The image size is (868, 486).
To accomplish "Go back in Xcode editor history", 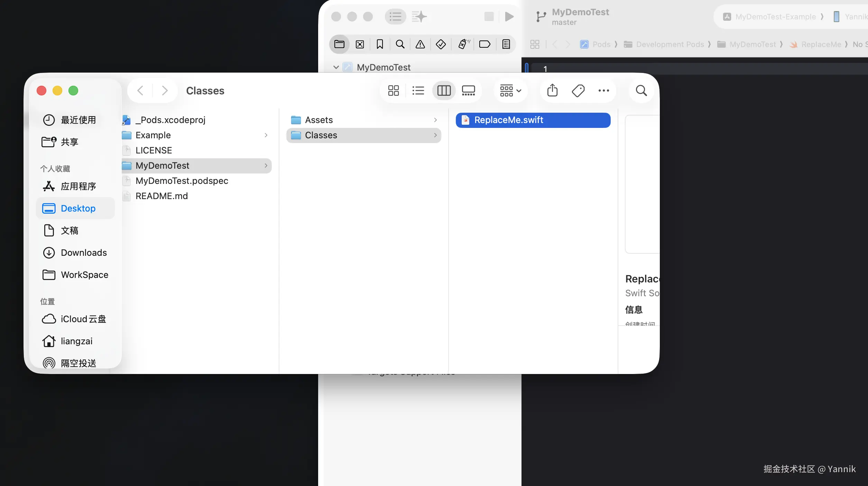I will pos(555,44).
